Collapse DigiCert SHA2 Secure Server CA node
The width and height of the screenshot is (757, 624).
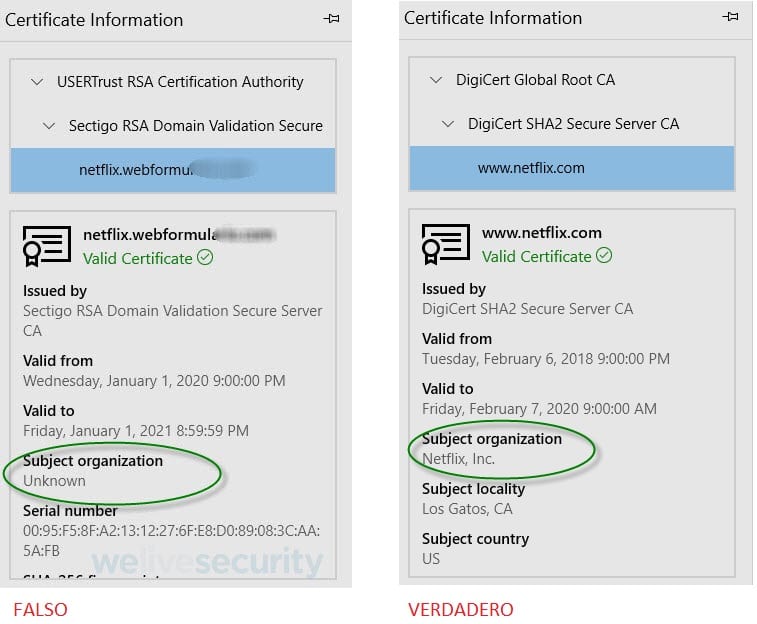pyautogui.click(x=448, y=125)
